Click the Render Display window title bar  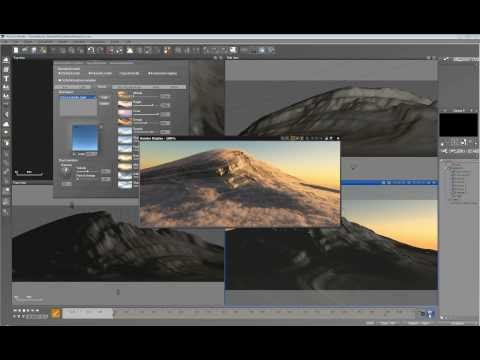pos(239,138)
